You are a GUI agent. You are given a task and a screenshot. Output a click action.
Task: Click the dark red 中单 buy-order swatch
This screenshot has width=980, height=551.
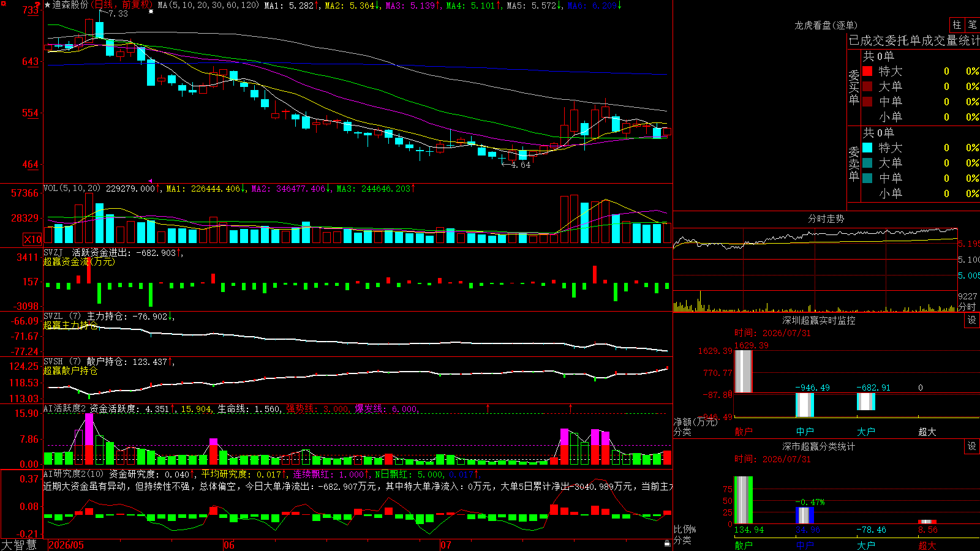[867, 102]
